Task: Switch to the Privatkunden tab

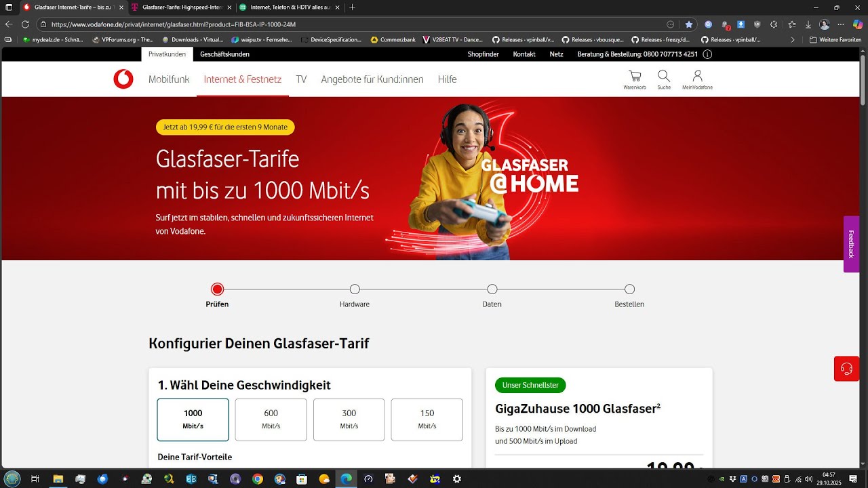Action: [x=167, y=54]
